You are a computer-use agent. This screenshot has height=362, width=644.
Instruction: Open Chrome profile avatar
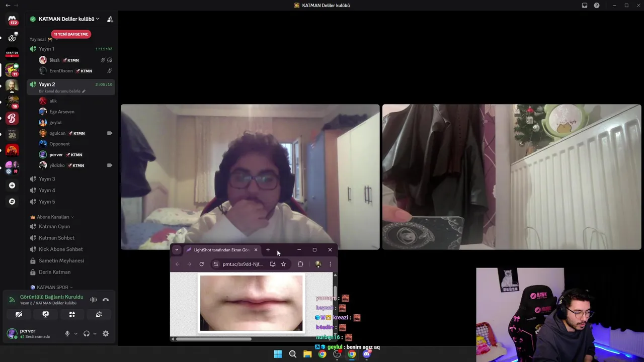(318, 264)
